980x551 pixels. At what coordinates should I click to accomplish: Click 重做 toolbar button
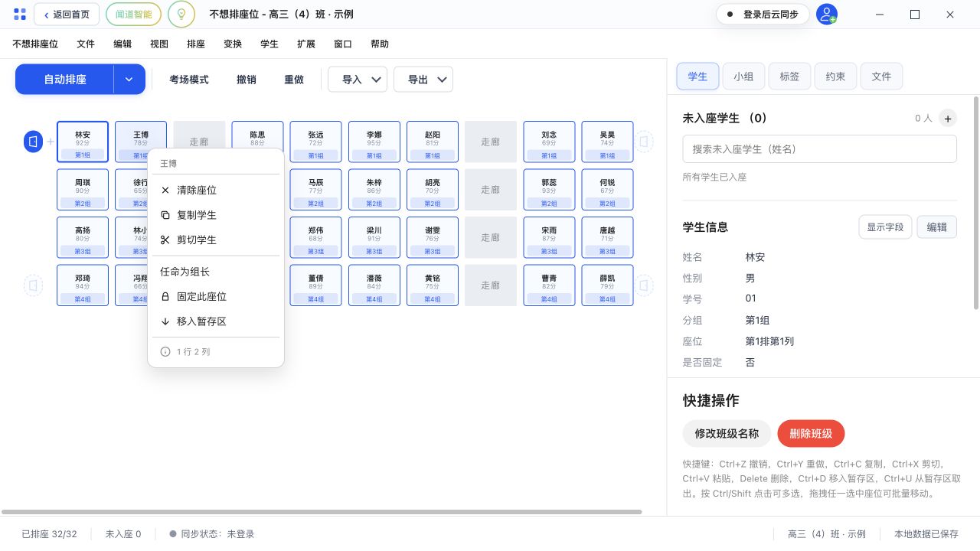pos(294,80)
